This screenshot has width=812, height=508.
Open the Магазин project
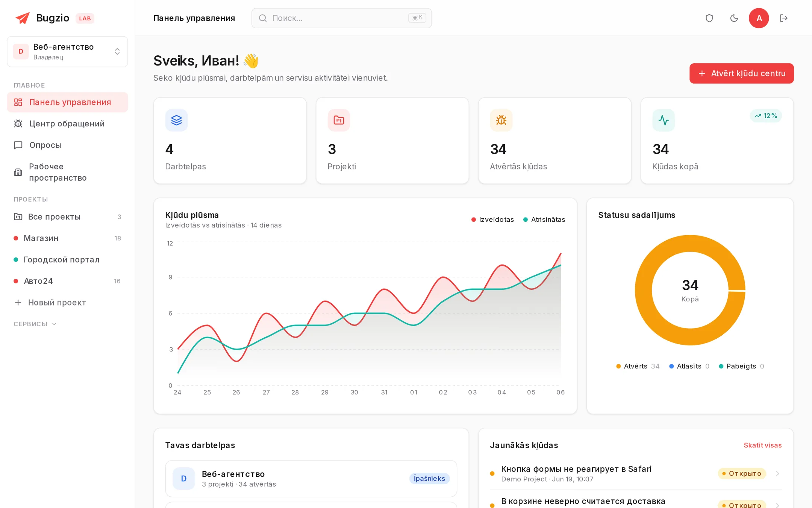67,238
